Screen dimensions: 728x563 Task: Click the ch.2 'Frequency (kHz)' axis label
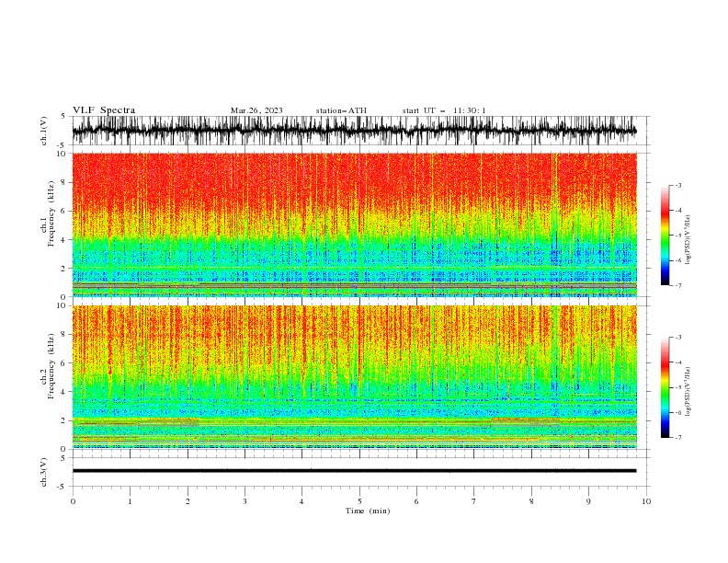(x=51, y=366)
